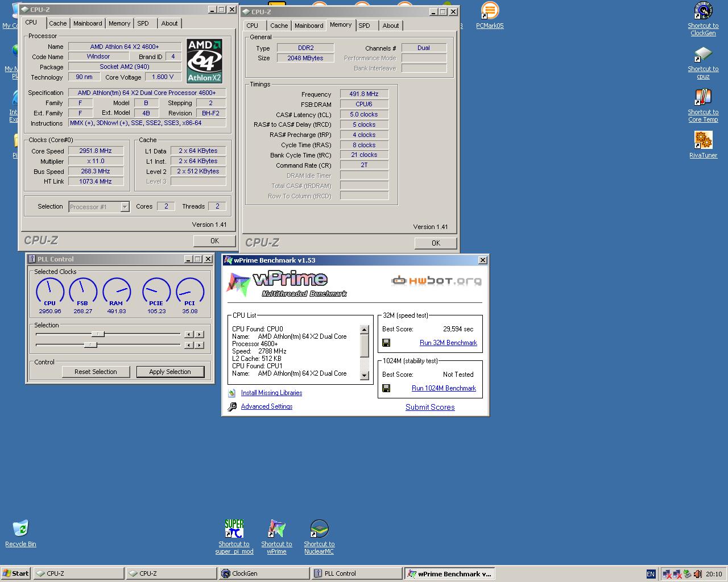Click the save icon beside Run 32M Benchmark
Image resolution: width=728 pixels, height=582 pixels.
point(386,343)
